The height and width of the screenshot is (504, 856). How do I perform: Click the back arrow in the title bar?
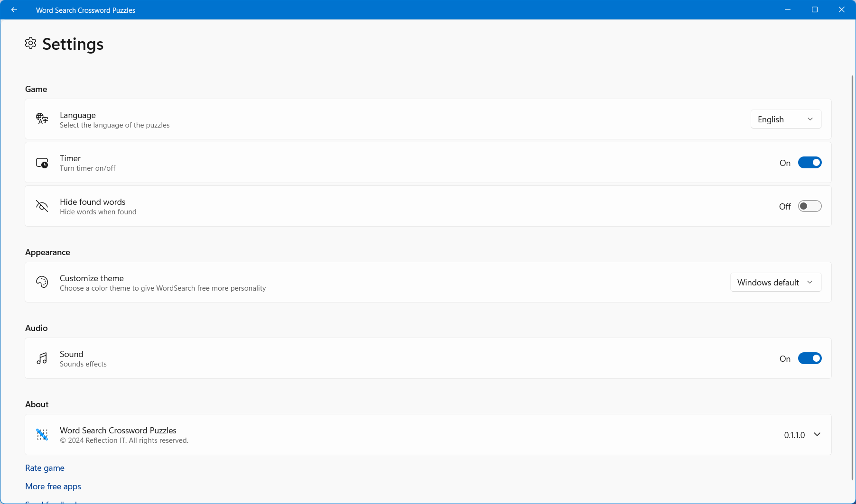click(x=14, y=9)
